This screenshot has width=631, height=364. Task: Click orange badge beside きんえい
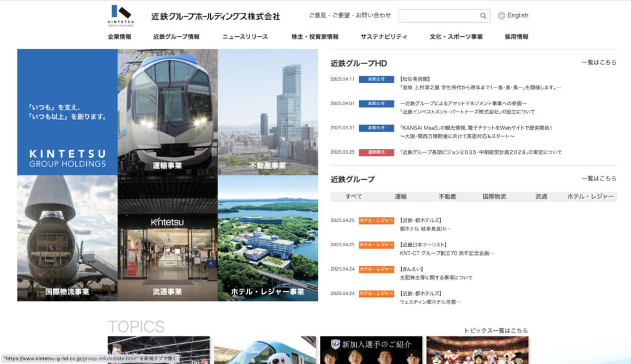pos(377,269)
